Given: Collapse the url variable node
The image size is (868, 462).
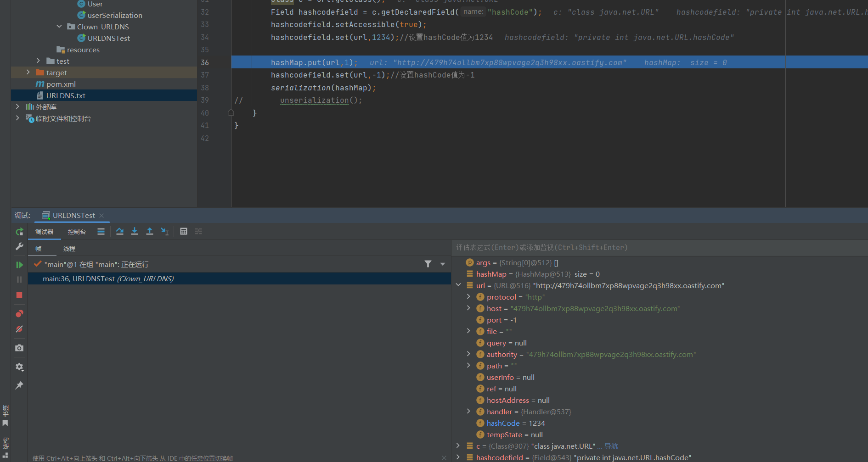Looking at the screenshot, I should tap(458, 285).
